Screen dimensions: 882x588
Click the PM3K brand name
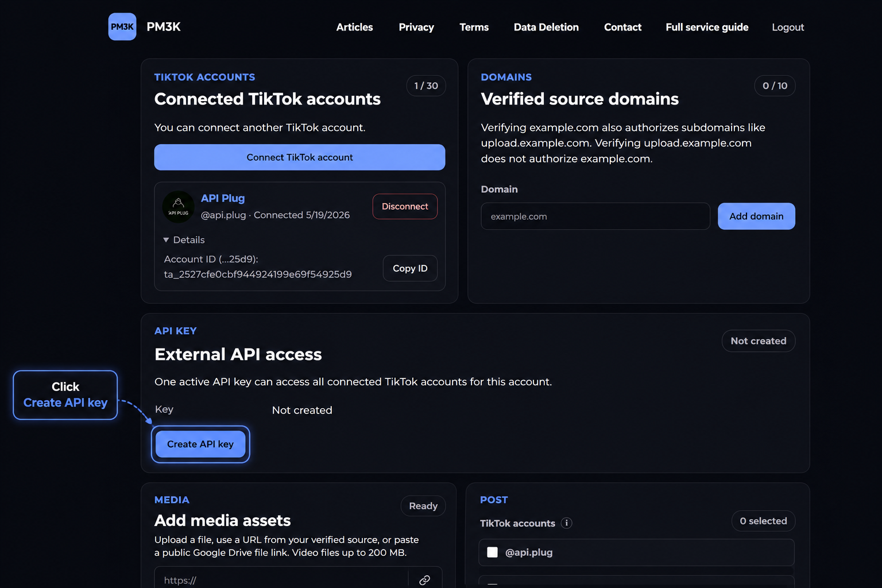point(164,26)
